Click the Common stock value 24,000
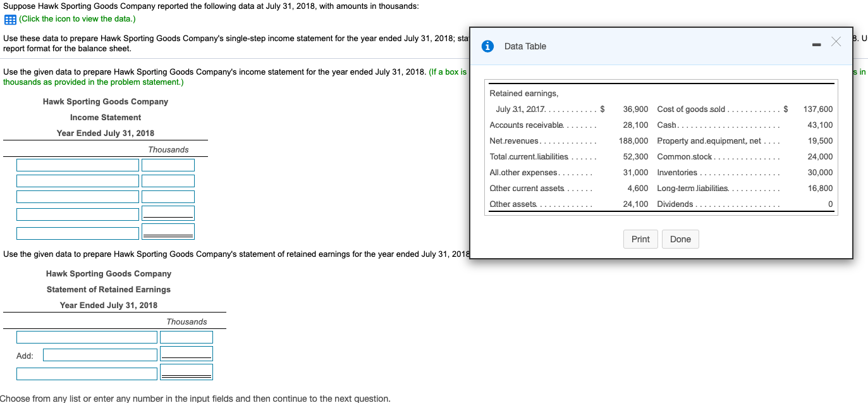Image resolution: width=868 pixels, height=403 pixels. click(x=821, y=156)
